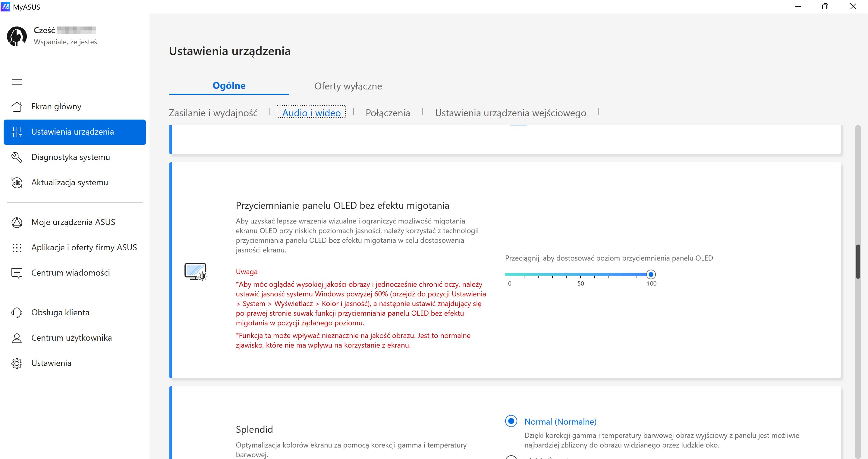Click the update icon for Aktualizacja systemu
The height and width of the screenshot is (459, 868).
click(17, 183)
